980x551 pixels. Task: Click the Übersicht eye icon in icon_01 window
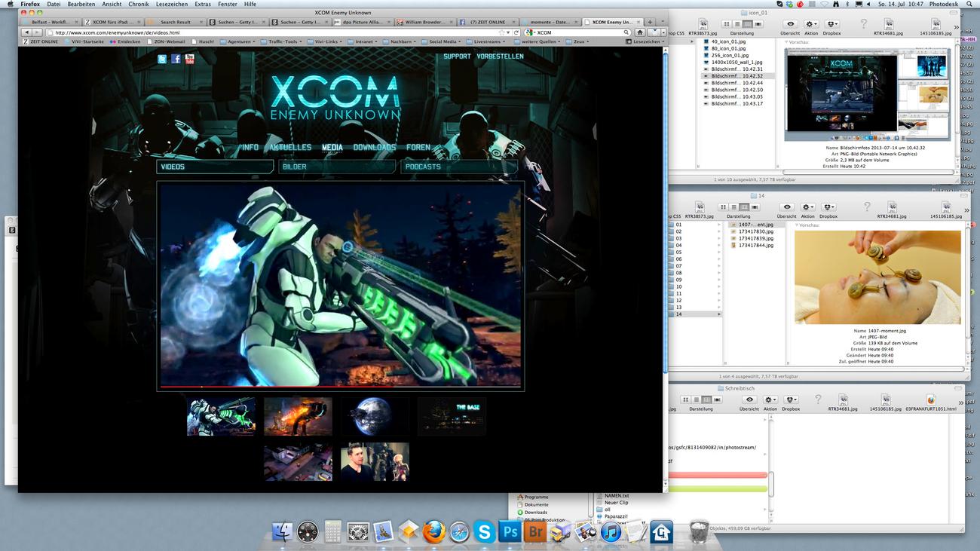[790, 24]
